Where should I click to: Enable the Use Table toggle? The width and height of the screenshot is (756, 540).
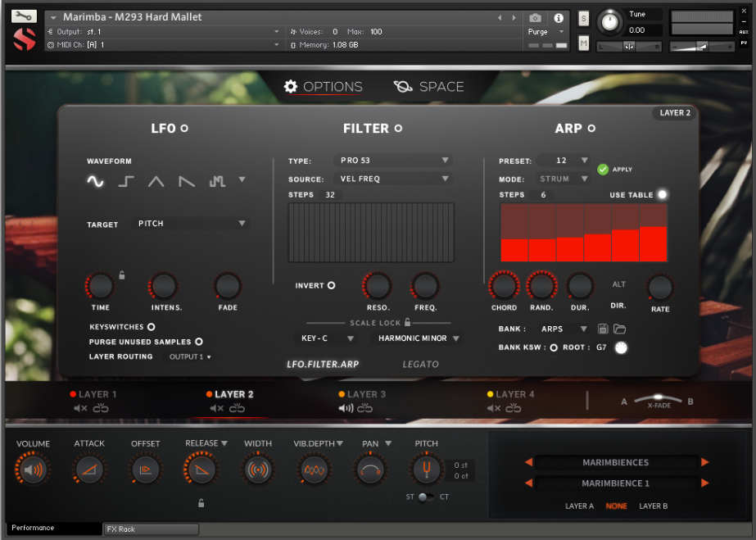tap(662, 195)
